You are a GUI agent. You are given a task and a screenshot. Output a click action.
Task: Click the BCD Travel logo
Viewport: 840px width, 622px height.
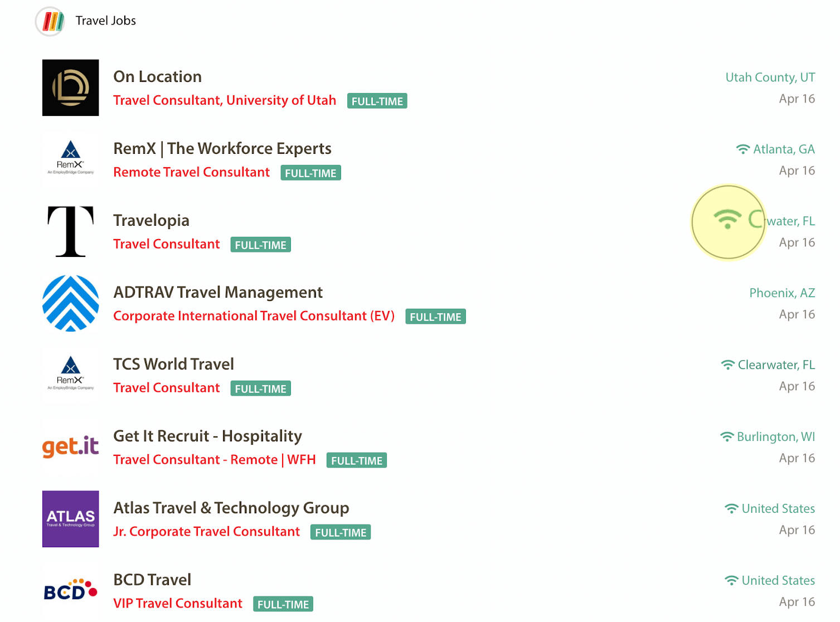click(x=71, y=591)
